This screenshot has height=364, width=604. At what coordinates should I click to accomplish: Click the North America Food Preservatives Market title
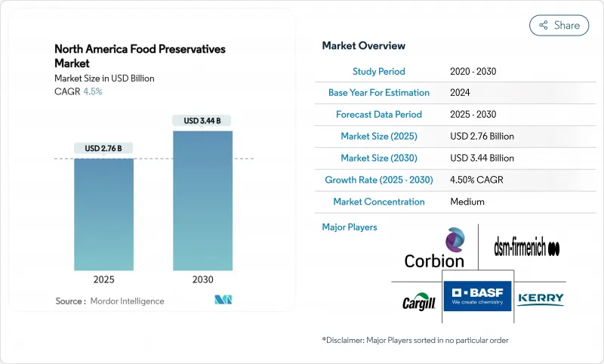(x=140, y=56)
